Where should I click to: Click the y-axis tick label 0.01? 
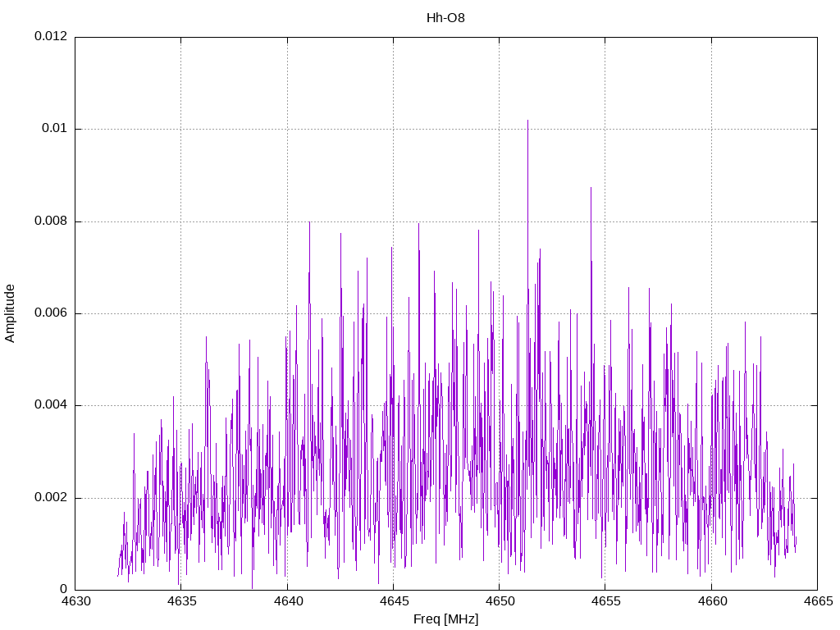pos(55,129)
